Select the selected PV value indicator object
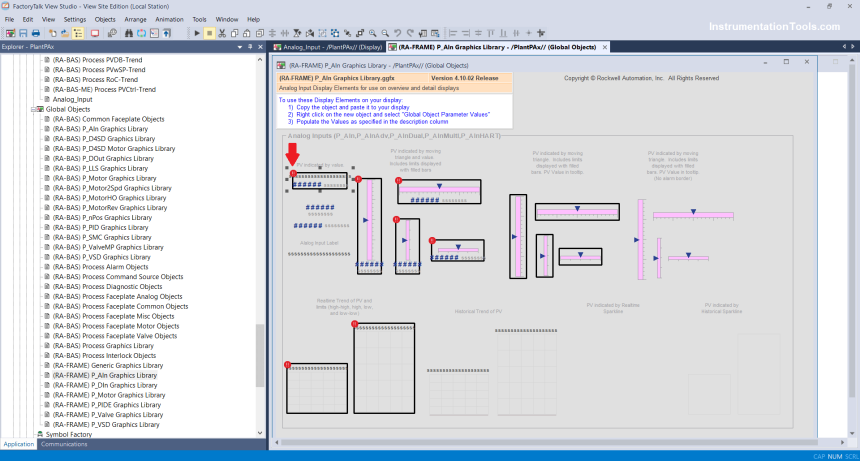 coord(319,181)
